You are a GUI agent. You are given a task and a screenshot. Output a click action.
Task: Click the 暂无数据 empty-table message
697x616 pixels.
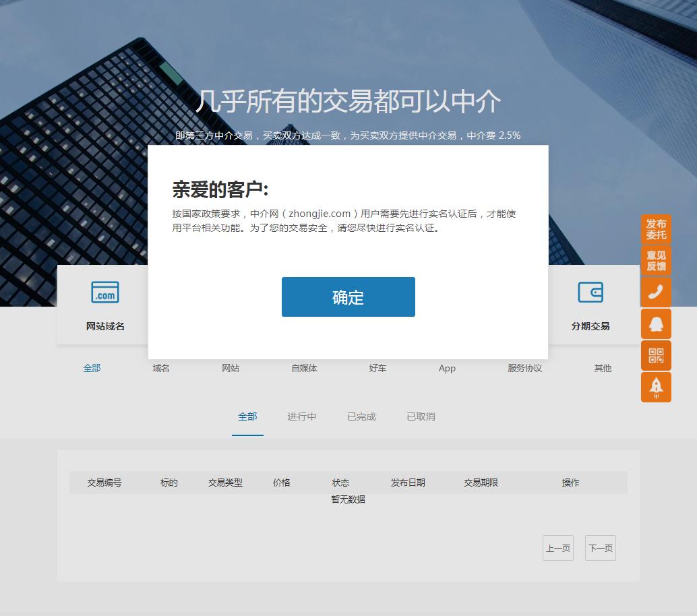348,499
